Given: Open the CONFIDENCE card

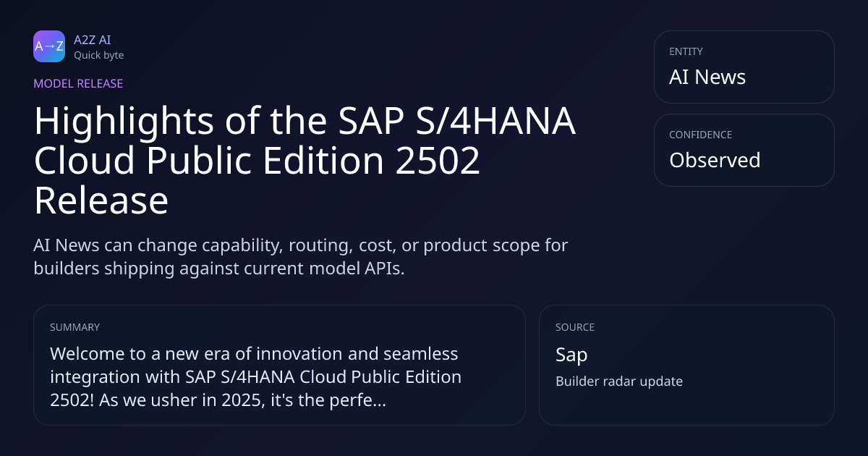Looking at the screenshot, I should 744,150.
